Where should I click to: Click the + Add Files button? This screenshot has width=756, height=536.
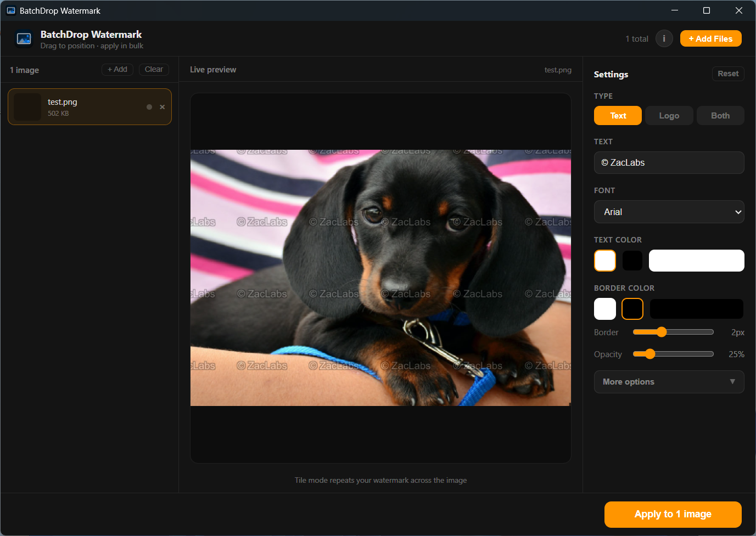(x=710, y=38)
